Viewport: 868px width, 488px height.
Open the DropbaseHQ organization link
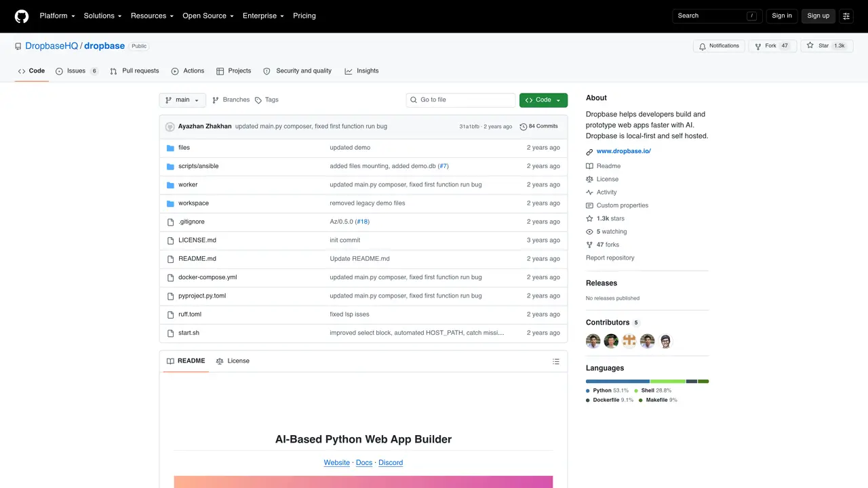click(52, 46)
